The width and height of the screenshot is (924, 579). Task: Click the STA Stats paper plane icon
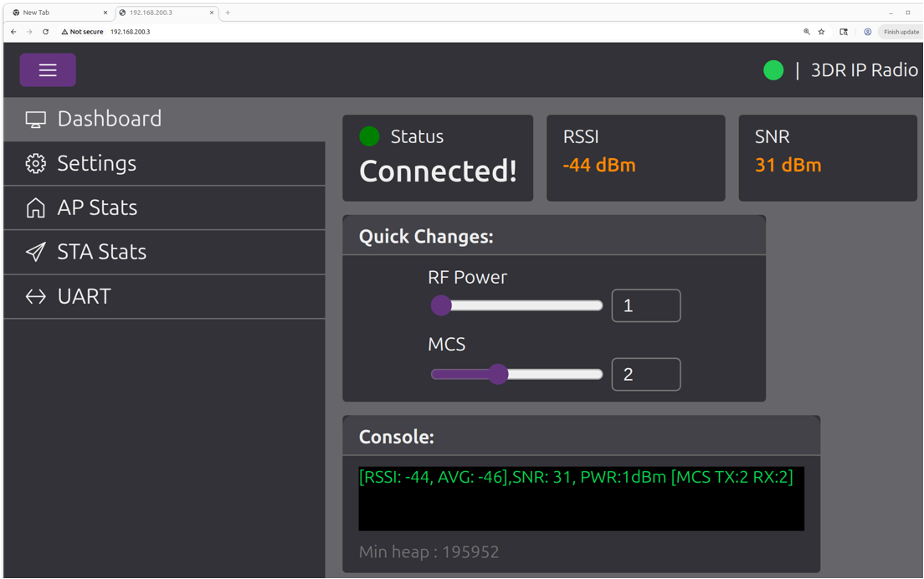pos(35,252)
